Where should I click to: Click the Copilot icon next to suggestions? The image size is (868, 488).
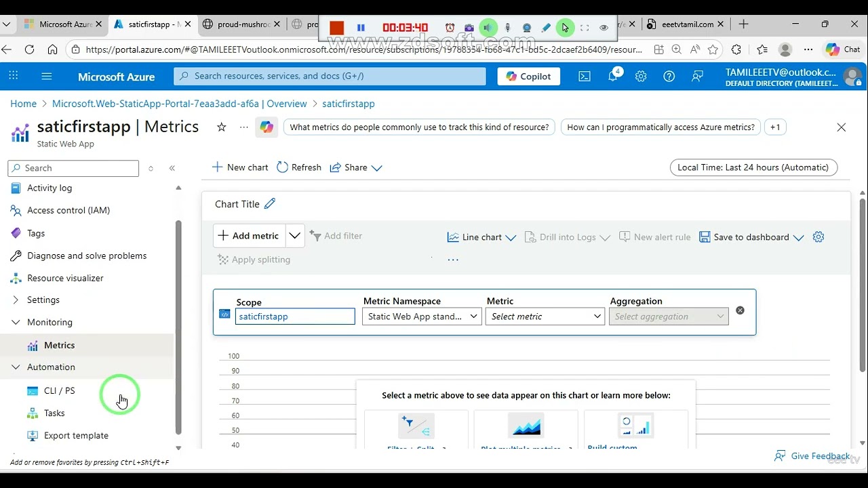(x=267, y=127)
